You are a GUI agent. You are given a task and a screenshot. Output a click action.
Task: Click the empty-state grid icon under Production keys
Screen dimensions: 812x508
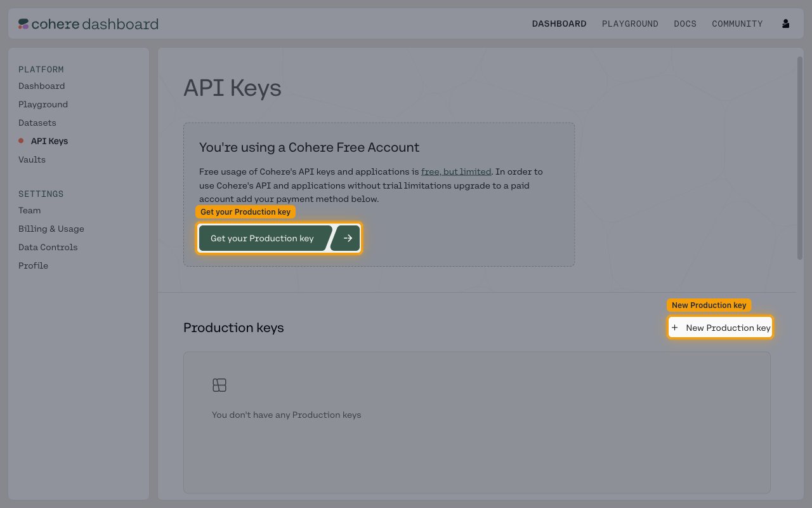pos(219,385)
